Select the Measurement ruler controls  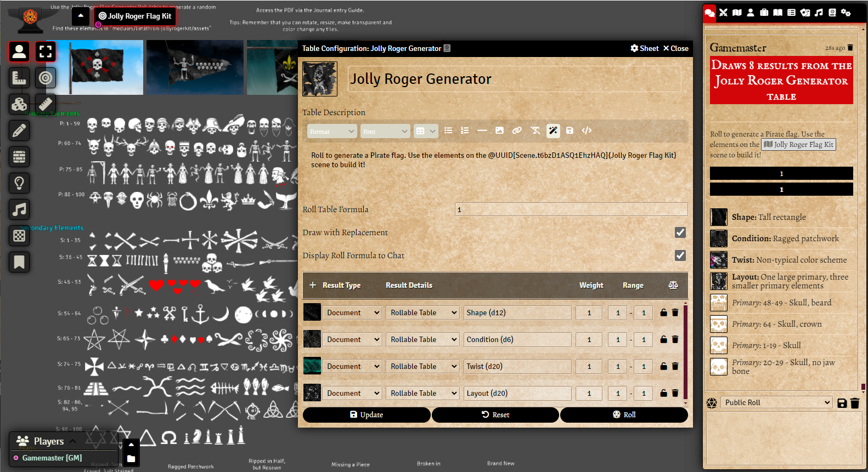(x=19, y=78)
